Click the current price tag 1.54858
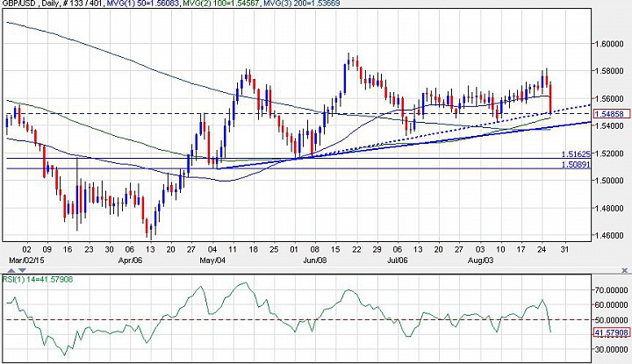Viewport: 632px width, 364px height. click(612, 114)
